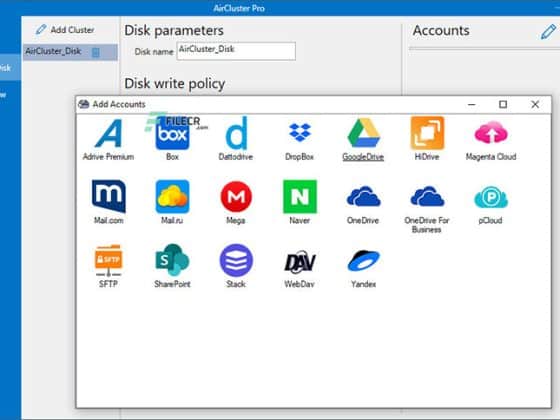Click the Accounts edit pencil icon
Screen dimensions: 560x420
[548, 32]
